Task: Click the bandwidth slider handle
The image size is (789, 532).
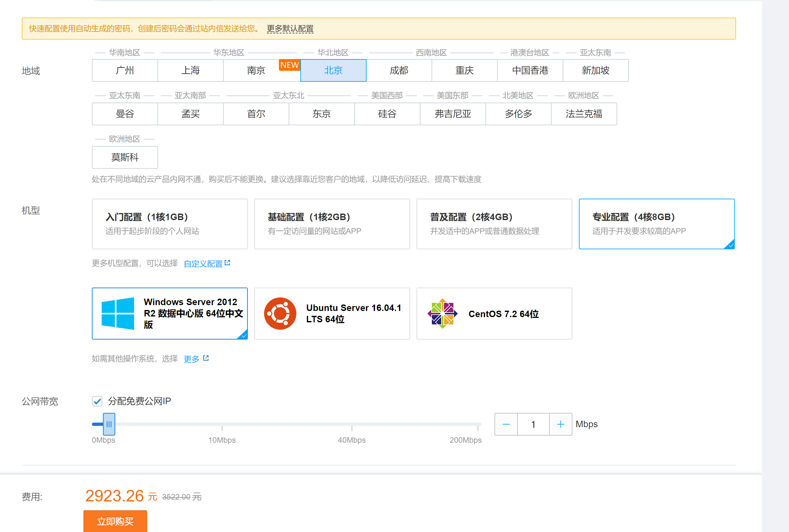Action: point(109,424)
